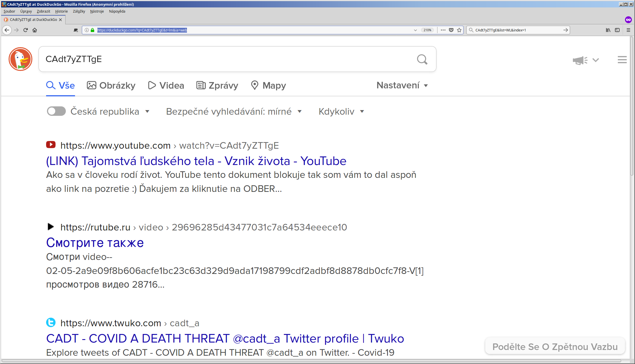Reset the 210% zoom level badge
This screenshot has height=364, width=635.
(x=427, y=30)
